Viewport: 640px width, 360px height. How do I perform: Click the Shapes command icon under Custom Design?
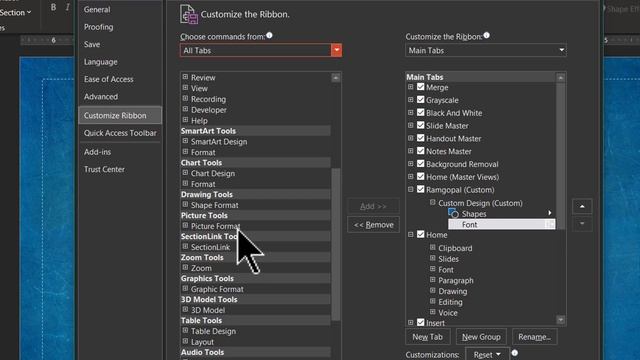(453, 213)
